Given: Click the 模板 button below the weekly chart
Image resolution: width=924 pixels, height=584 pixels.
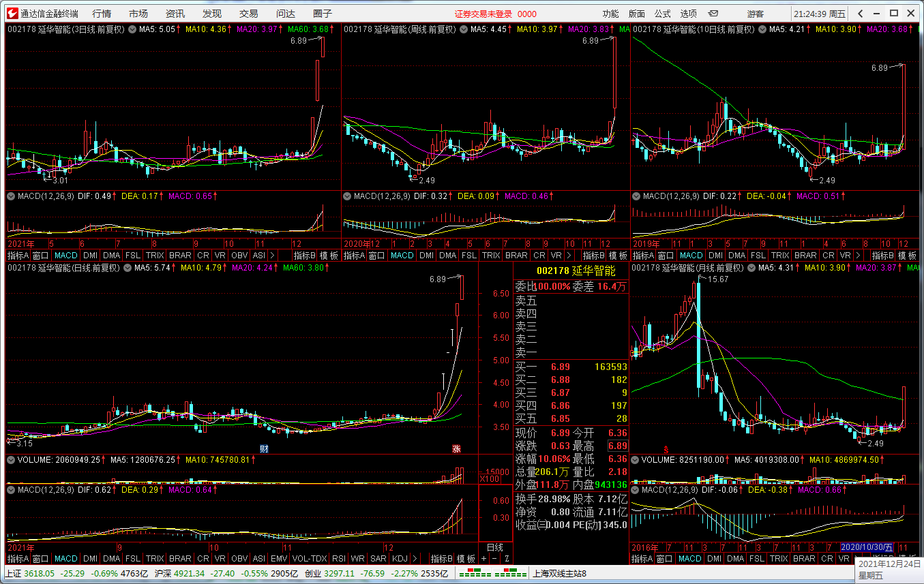Looking at the screenshot, I should coord(619,256).
